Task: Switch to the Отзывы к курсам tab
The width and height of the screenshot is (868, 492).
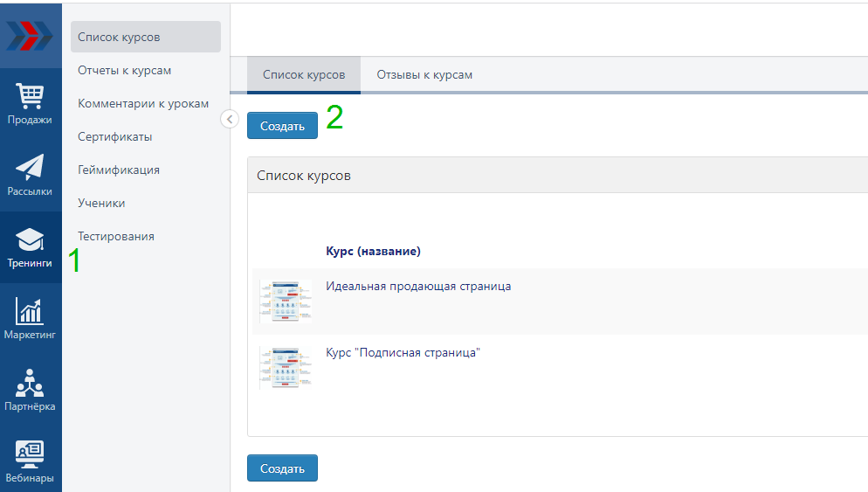Action: coord(424,75)
